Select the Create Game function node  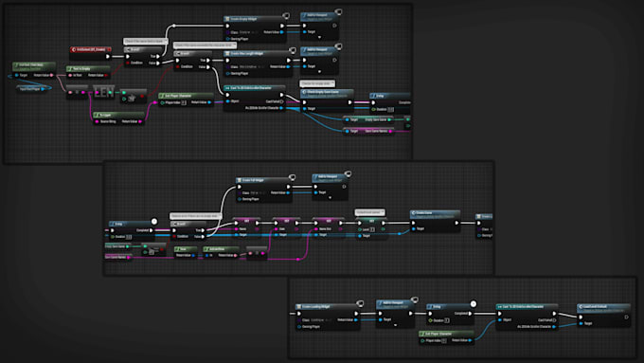click(435, 221)
